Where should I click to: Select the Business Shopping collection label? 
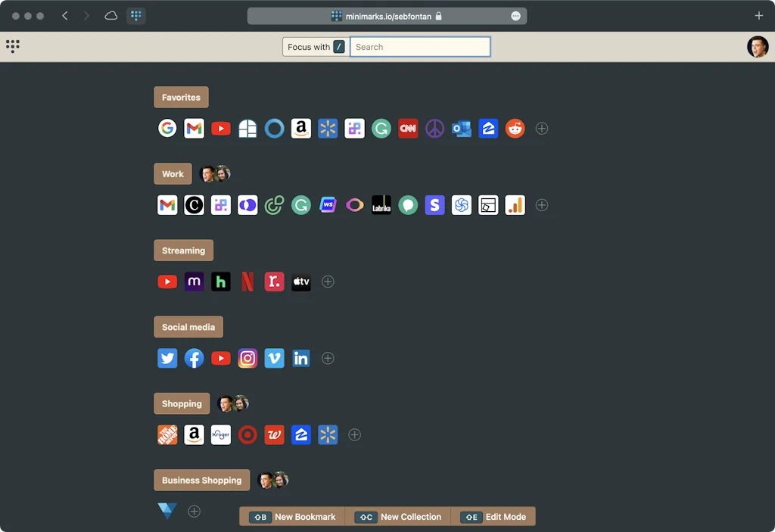coord(201,481)
